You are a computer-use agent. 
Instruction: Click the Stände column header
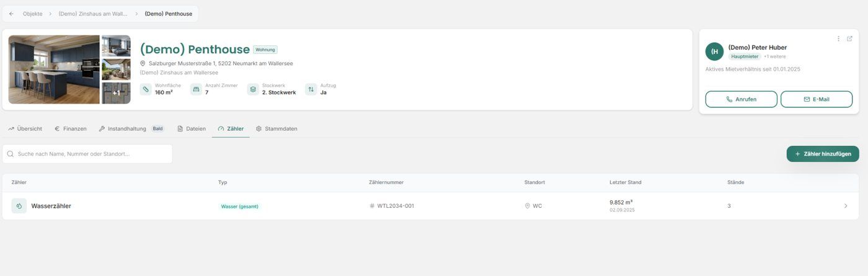735,182
